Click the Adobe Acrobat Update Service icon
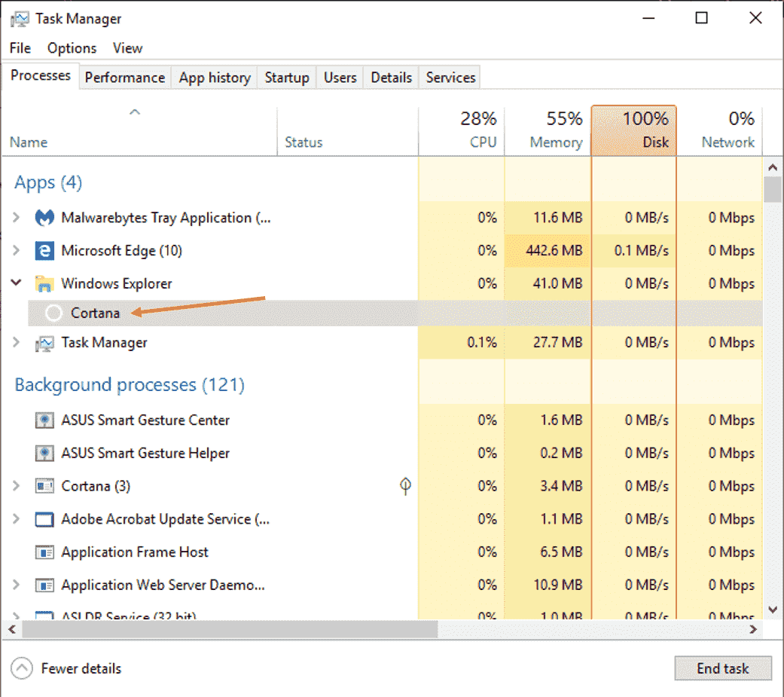The height and width of the screenshot is (697, 784). pos(44,519)
